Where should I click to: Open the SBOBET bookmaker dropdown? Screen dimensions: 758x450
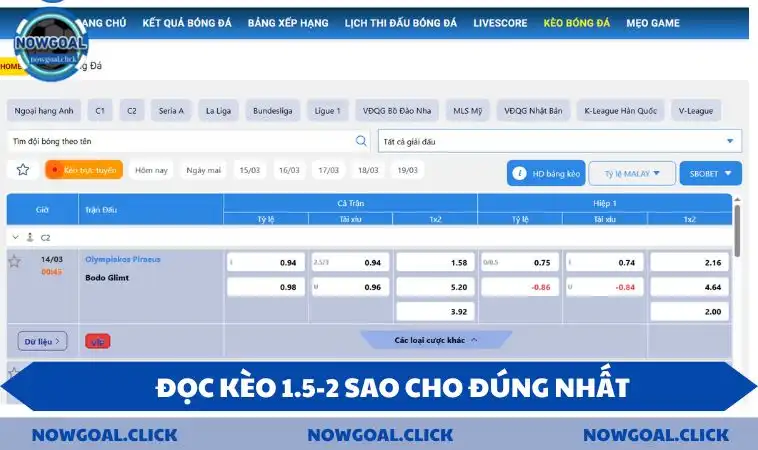pyautogui.click(x=711, y=173)
